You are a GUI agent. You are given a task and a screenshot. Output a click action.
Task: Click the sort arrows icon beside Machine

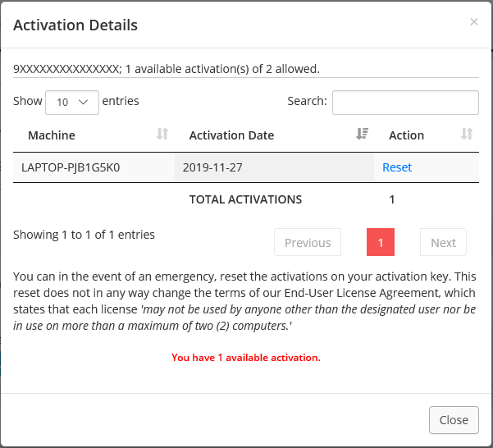[162, 134]
